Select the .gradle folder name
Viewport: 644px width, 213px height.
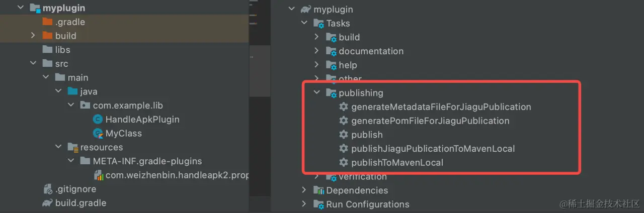pos(70,22)
